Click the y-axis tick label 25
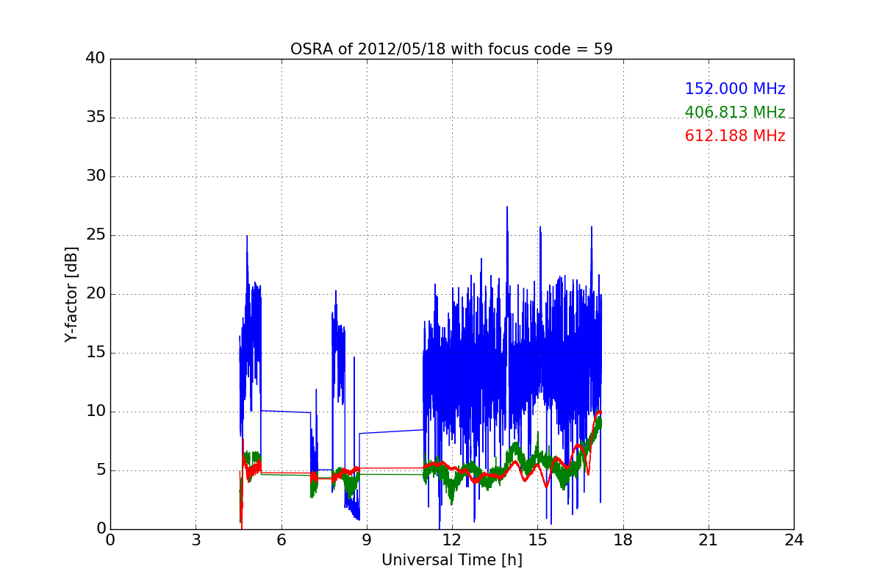This screenshot has height=588, width=882. click(96, 235)
